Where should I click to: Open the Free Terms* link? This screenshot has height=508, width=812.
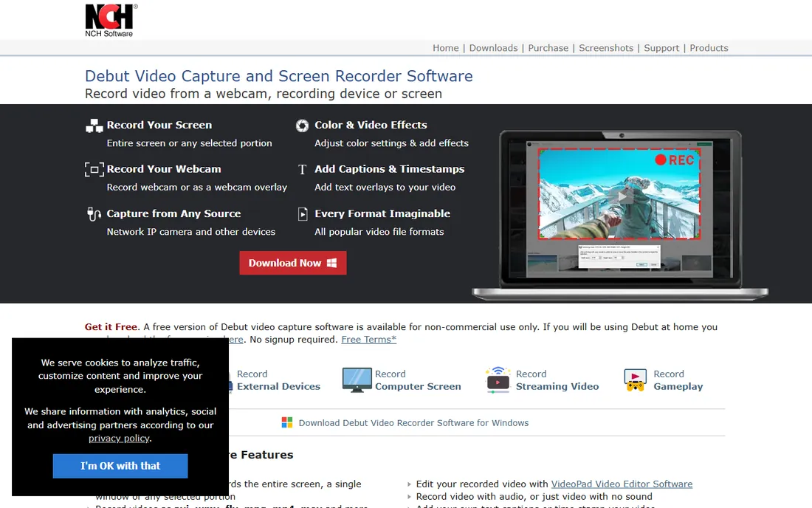(368, 339)
